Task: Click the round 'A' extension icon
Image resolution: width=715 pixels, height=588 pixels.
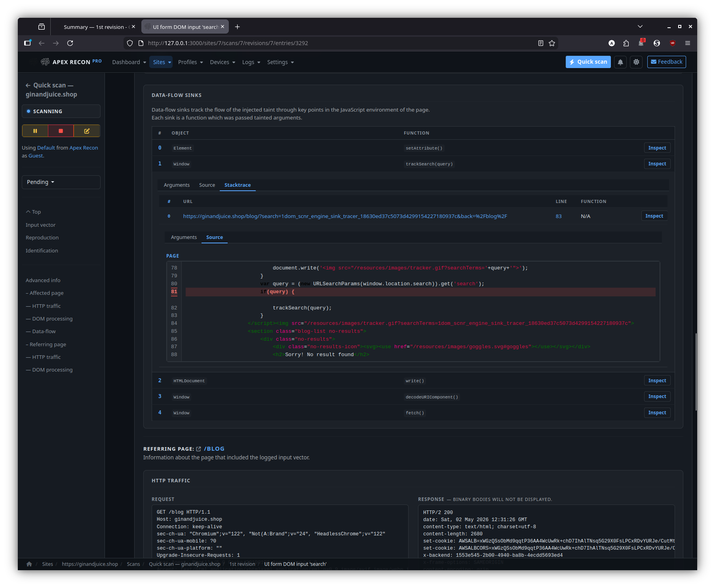Action: click(612, 43)
